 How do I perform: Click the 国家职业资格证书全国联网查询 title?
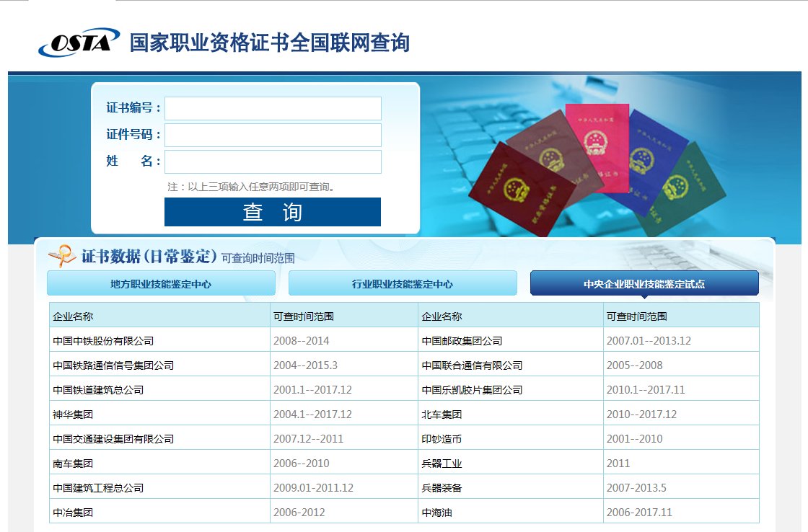tap(269, 43)
